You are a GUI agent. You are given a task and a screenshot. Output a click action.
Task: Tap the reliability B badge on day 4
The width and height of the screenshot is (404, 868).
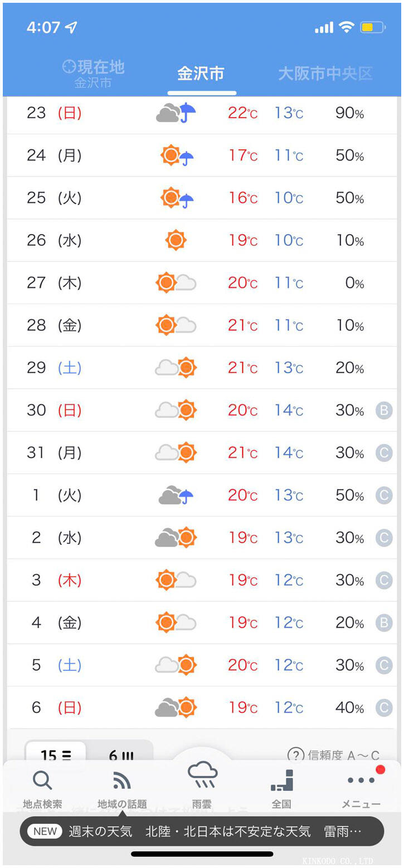(383, 623)
